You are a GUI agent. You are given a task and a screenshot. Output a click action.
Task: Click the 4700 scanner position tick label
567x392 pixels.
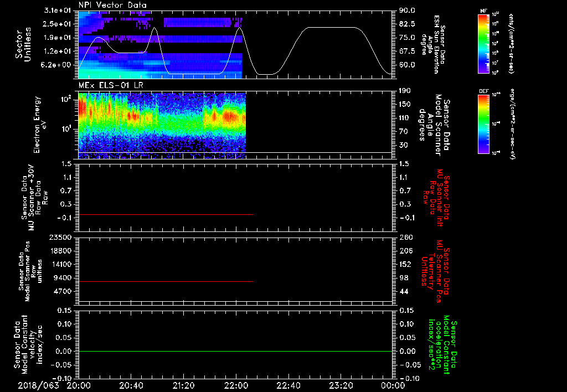[x=63, y=291]
